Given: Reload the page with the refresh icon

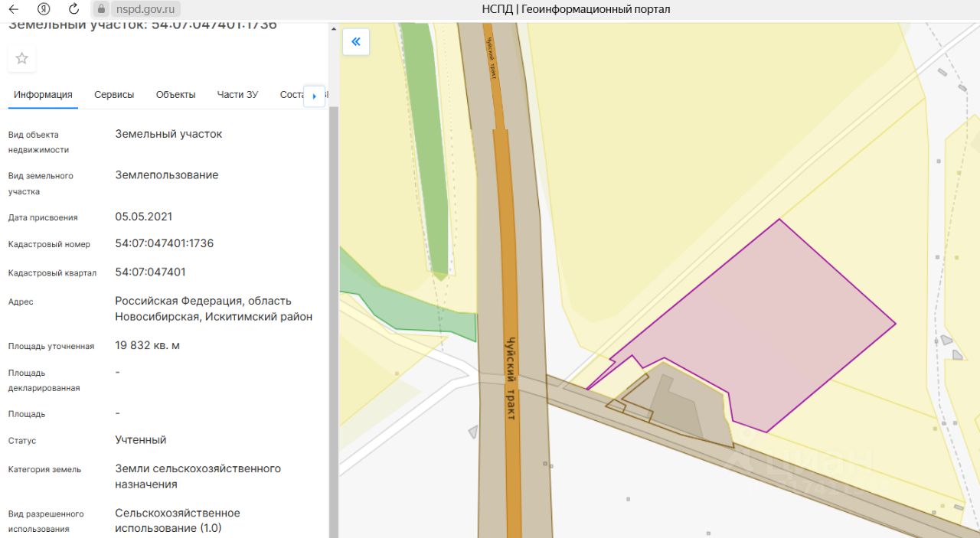Looking at the screenshot, I should click(73, 9).
